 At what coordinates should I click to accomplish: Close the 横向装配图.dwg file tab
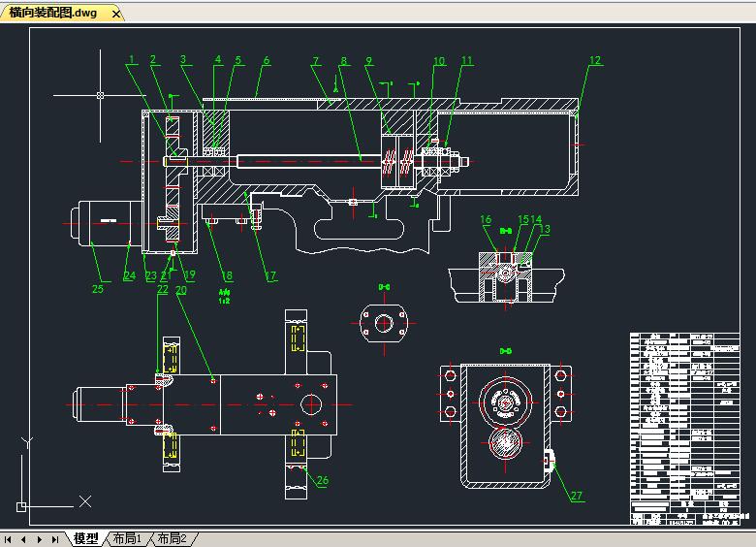[x=116, y=14]
